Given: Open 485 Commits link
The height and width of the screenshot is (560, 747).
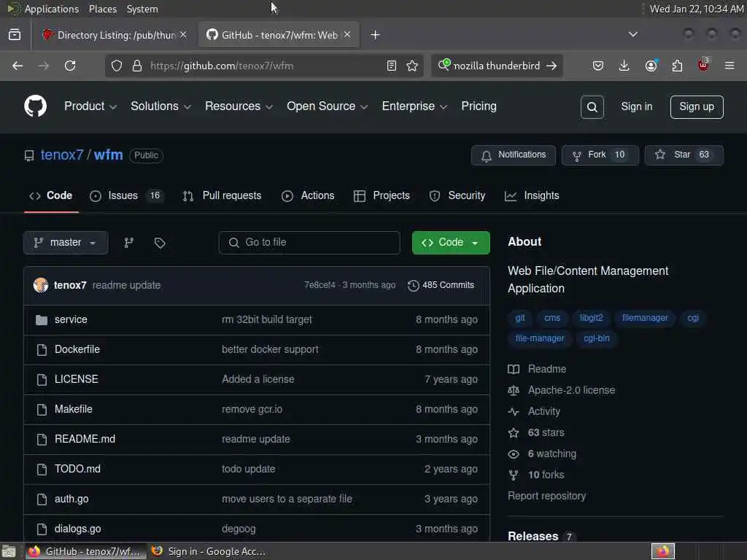Looking at the screenshot, I should tap(441, 285).
